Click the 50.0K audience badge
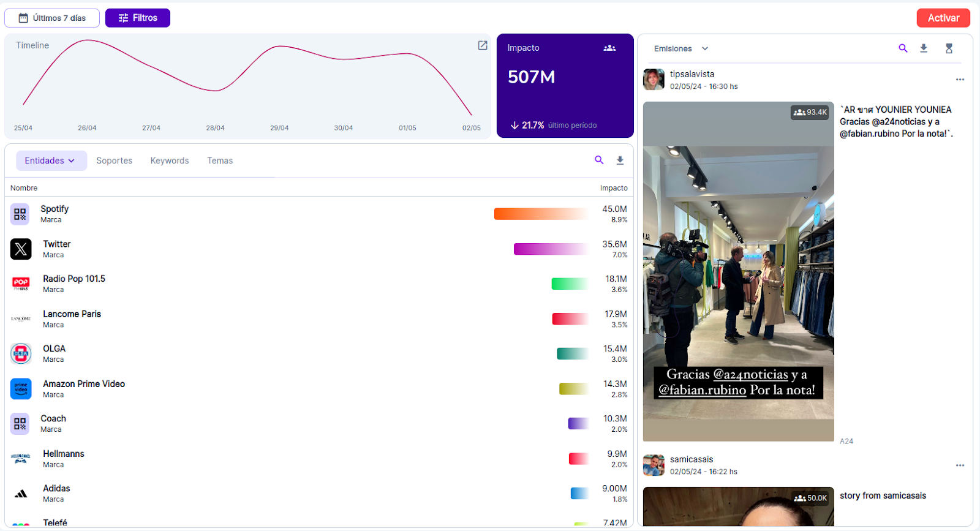Screen dimensions: 980x531 810,498
